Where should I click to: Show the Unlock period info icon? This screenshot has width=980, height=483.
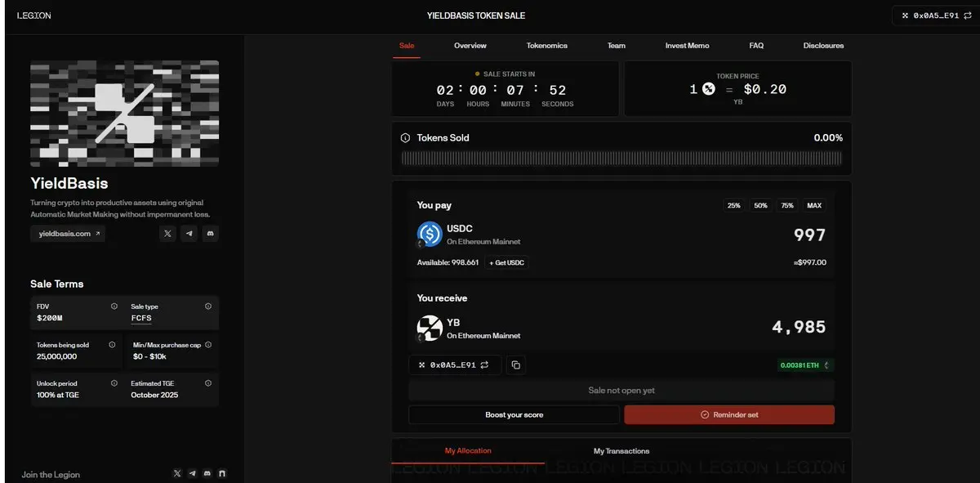click(x=114, y=383)
